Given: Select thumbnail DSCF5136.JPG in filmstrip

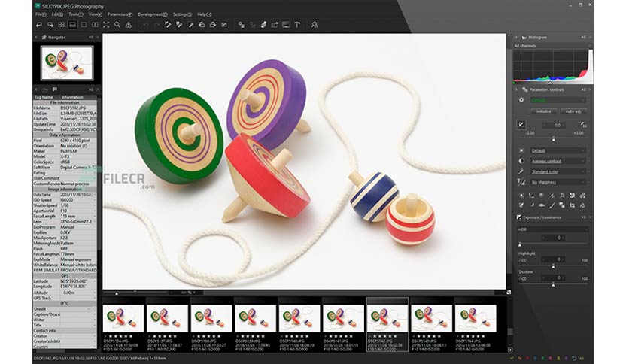Looking at the screenshot, I should point(123,319).
